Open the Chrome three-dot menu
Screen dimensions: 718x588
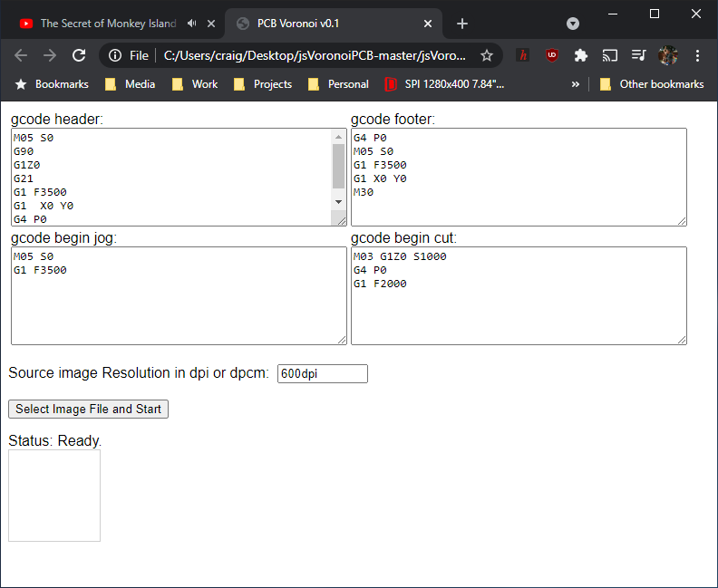click(697, 55)
